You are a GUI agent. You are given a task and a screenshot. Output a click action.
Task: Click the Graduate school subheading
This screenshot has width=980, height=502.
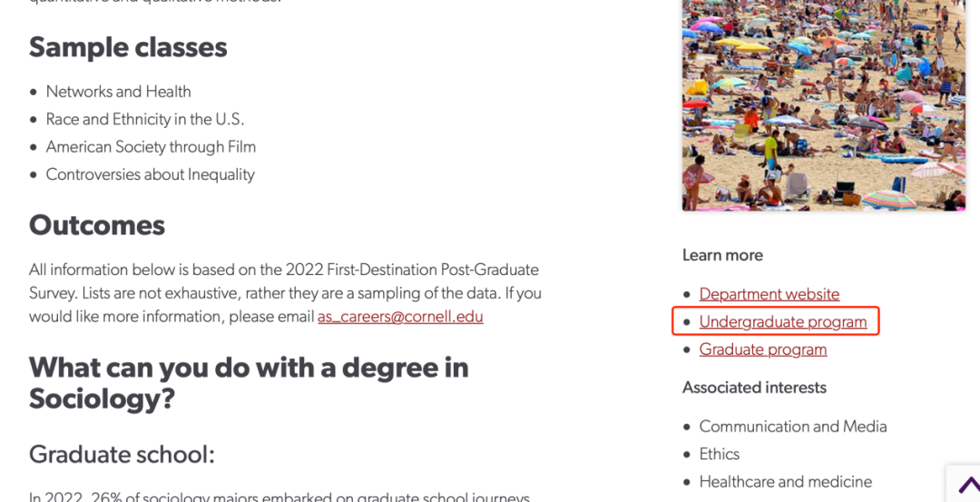[122, 455]
